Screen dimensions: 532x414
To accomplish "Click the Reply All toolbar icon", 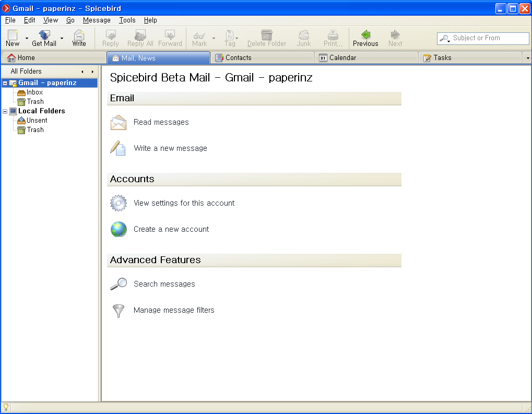I will click(x=140, y=34).
